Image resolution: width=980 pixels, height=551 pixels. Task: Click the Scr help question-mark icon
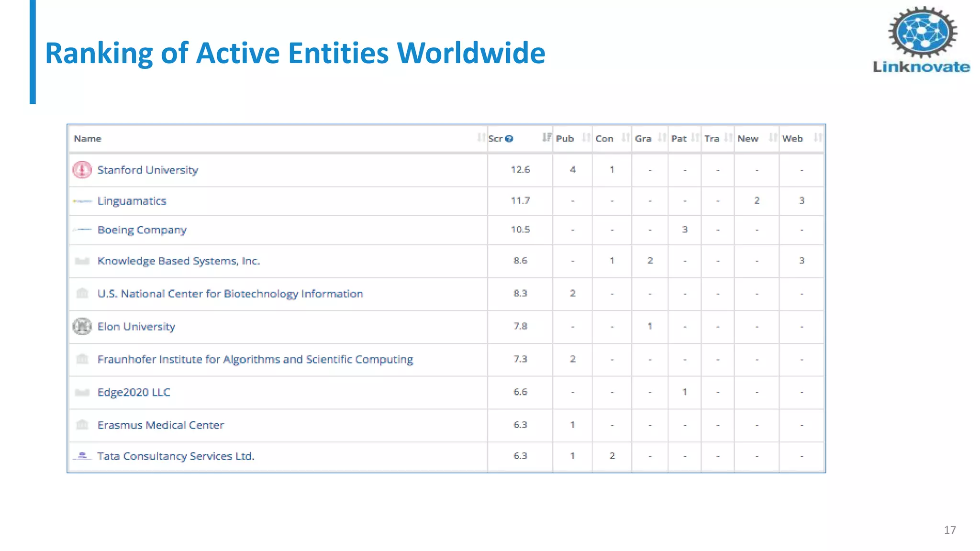[x=509, y=139]
